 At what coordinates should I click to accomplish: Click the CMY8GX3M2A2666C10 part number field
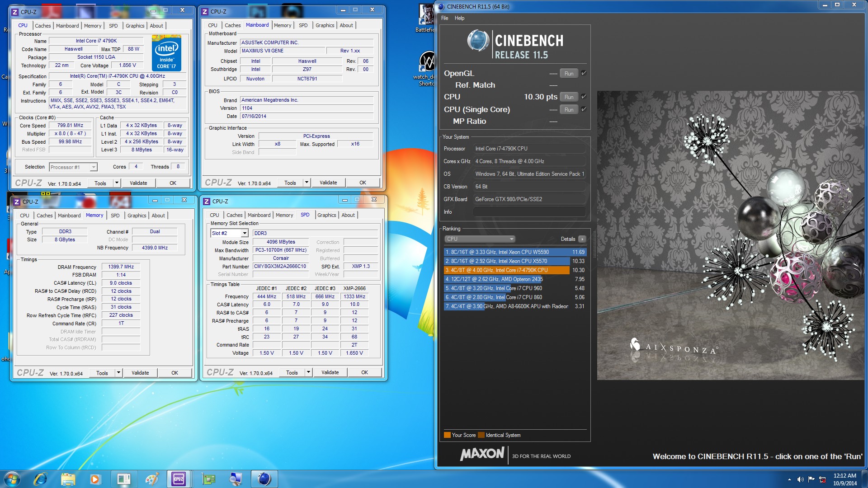280,267
